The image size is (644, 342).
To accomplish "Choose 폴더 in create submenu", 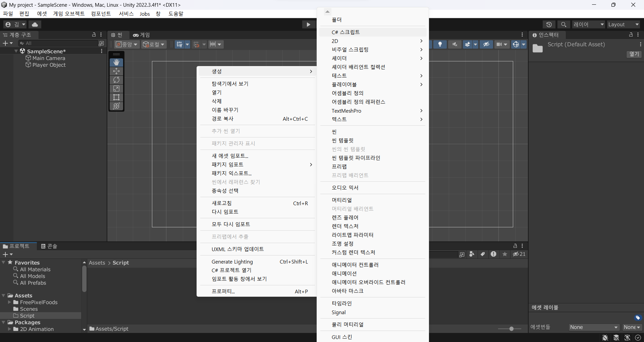I will 373,20.
